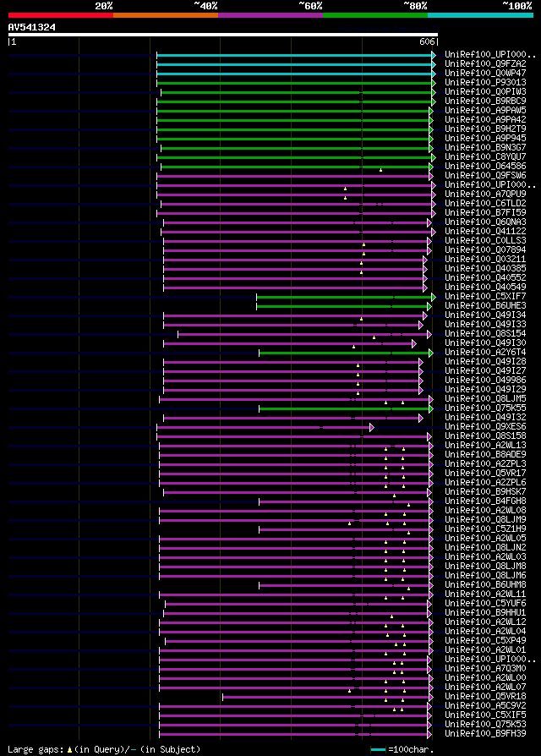Viewport: 541px width, 756px height.
Task: Select the UniRef100_B6UHM8 label
Action: 485,584
